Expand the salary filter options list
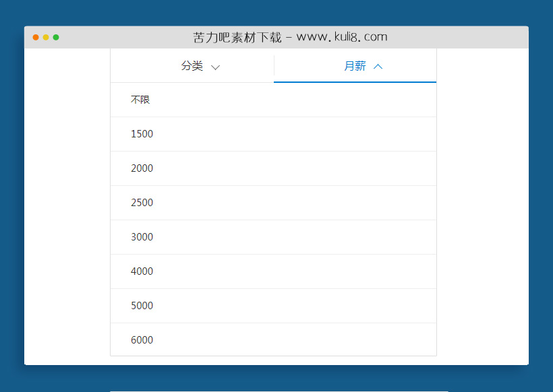Image resolution: width=553 pixels, height=392 pixels. click(x=355, y=66)
